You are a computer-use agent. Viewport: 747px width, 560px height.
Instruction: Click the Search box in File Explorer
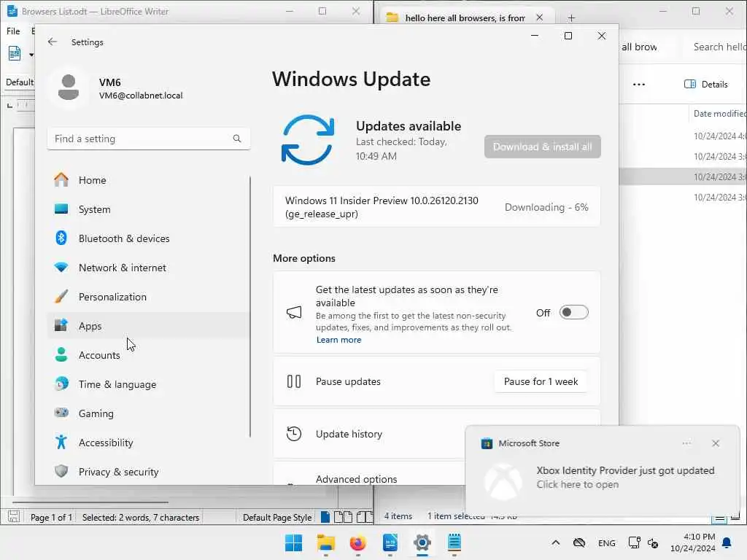[x=717, y=47]
